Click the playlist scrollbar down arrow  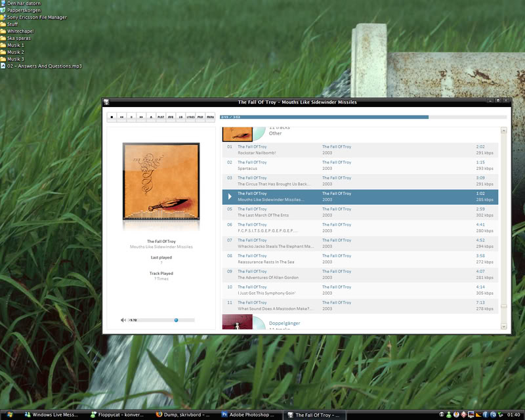(503, 326)
